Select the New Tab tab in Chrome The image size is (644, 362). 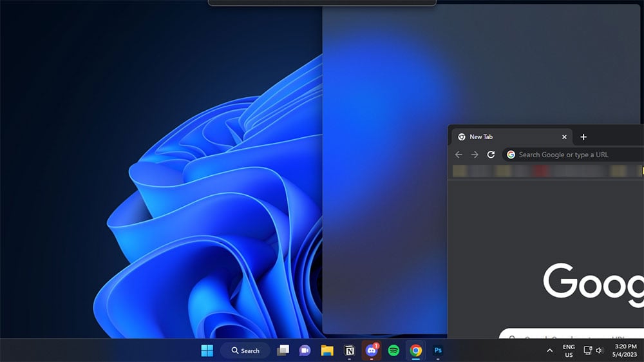(x=496, y=137)
